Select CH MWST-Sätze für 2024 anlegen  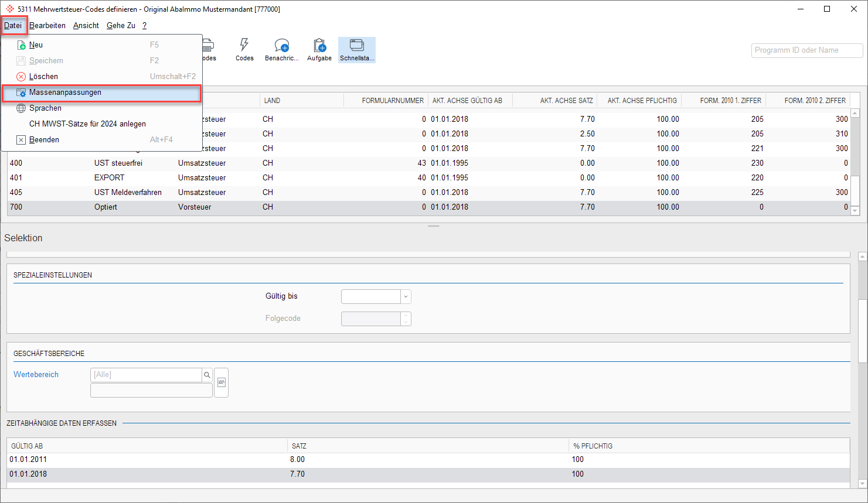(x=87, y=124)
